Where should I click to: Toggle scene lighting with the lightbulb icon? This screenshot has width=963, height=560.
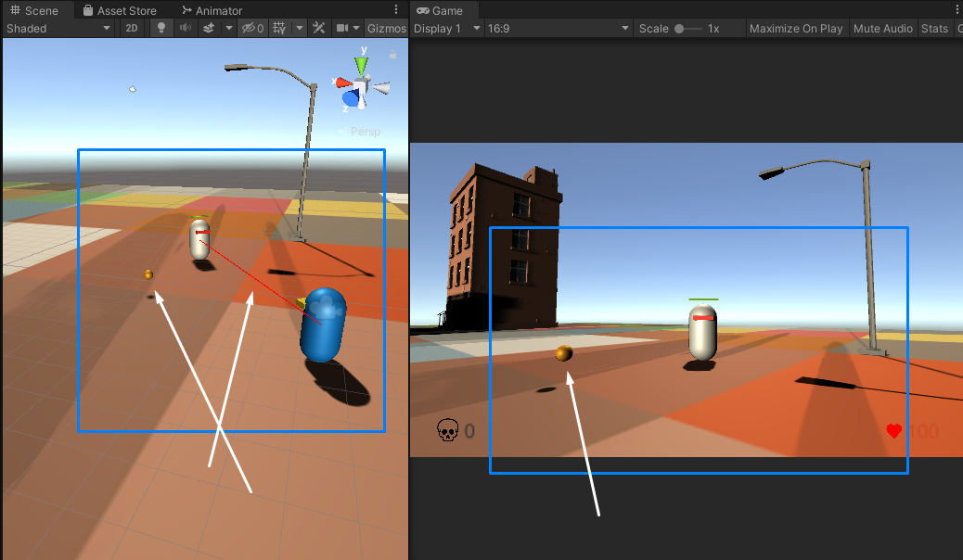tap(160, 28)
